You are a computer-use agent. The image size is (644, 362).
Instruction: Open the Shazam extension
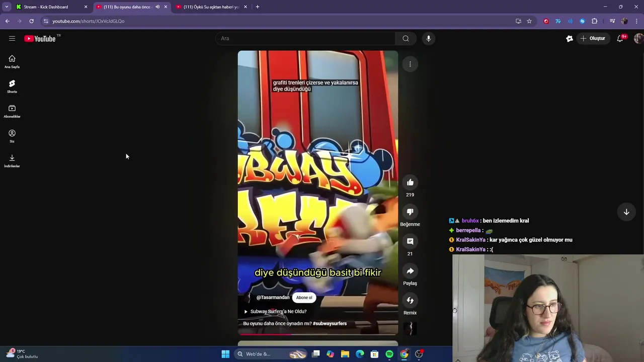click(x=582, y=21)
